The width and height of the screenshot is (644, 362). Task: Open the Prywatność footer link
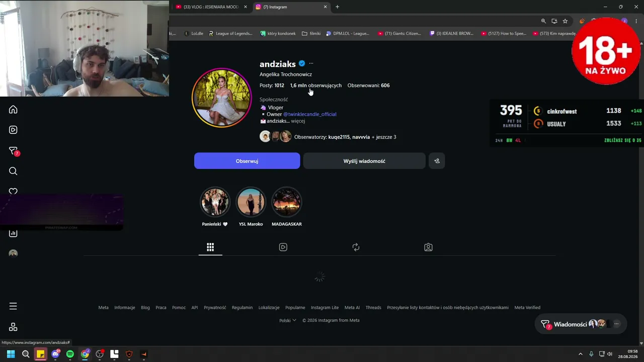[215, 308]
